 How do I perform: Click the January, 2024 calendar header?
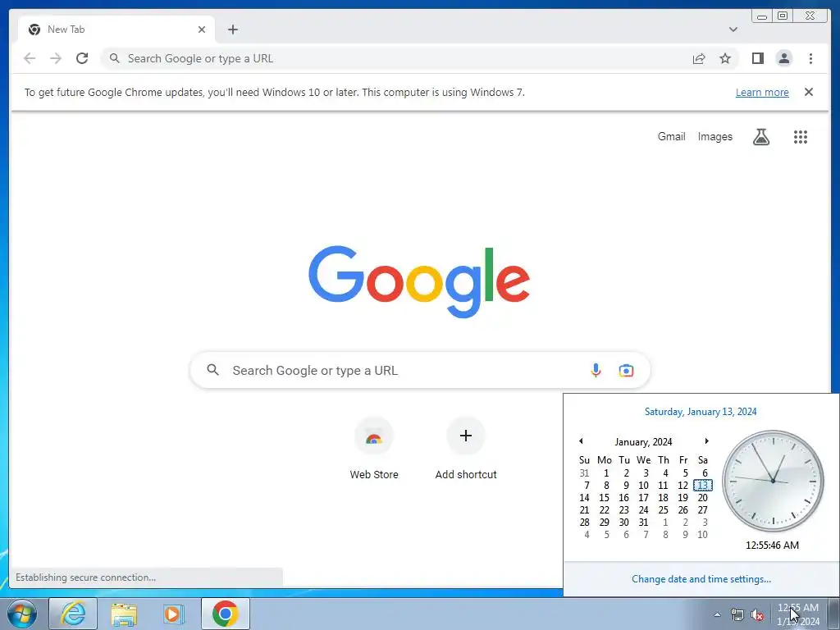(x=643, y=442)
